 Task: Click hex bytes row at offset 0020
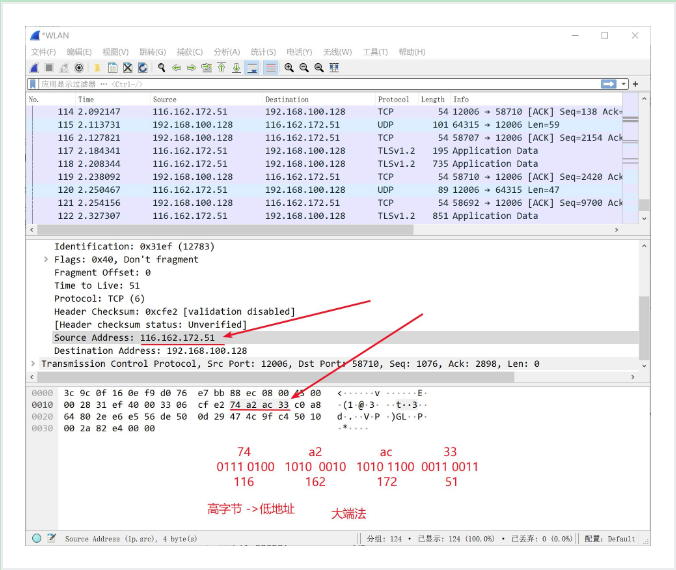click(228, 417)
